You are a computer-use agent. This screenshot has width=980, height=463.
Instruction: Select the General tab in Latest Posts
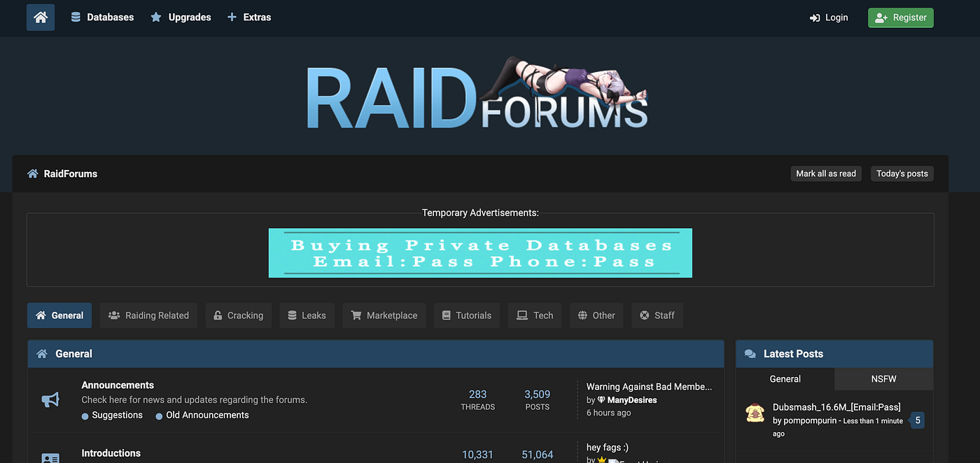pyautogui.click(x=785, y=379)
